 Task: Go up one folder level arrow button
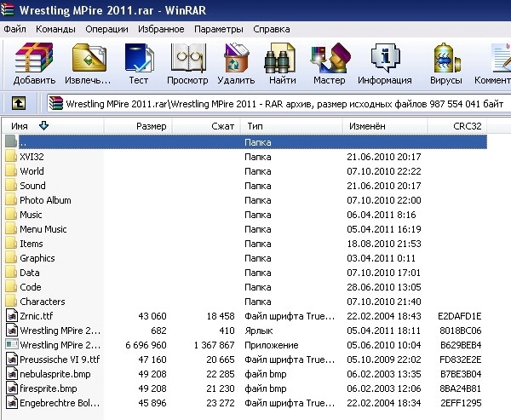tap(19, 103)
